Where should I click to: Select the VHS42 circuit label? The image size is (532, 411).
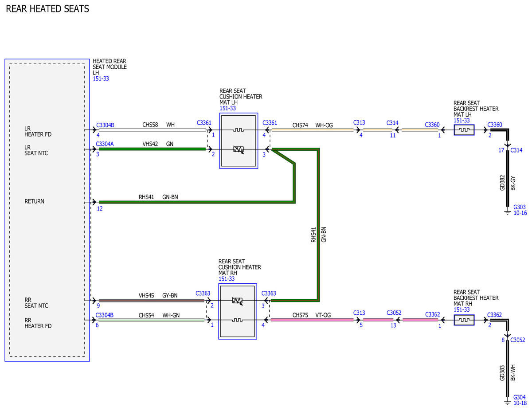(150, 144)
